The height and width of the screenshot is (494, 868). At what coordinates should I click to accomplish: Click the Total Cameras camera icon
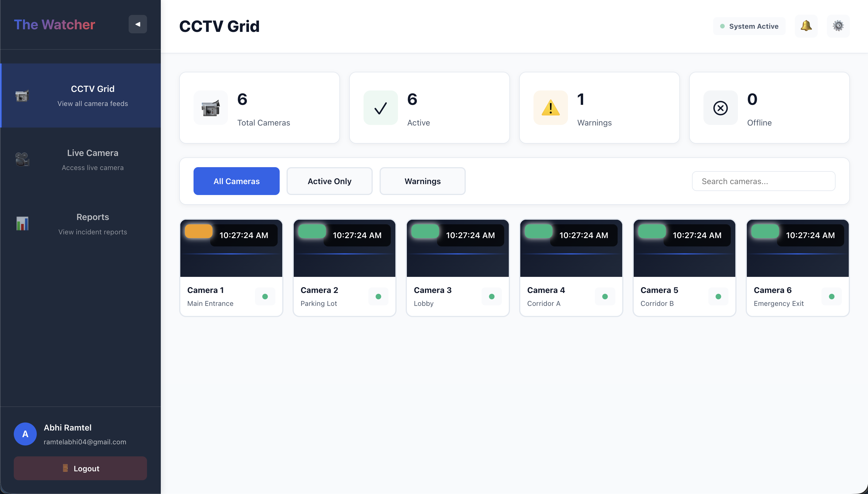point(210,108)
